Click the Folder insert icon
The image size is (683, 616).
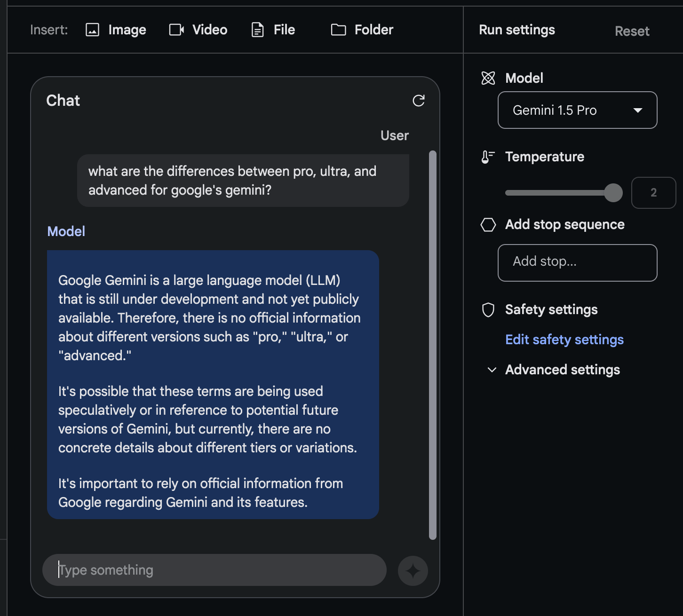339,30
